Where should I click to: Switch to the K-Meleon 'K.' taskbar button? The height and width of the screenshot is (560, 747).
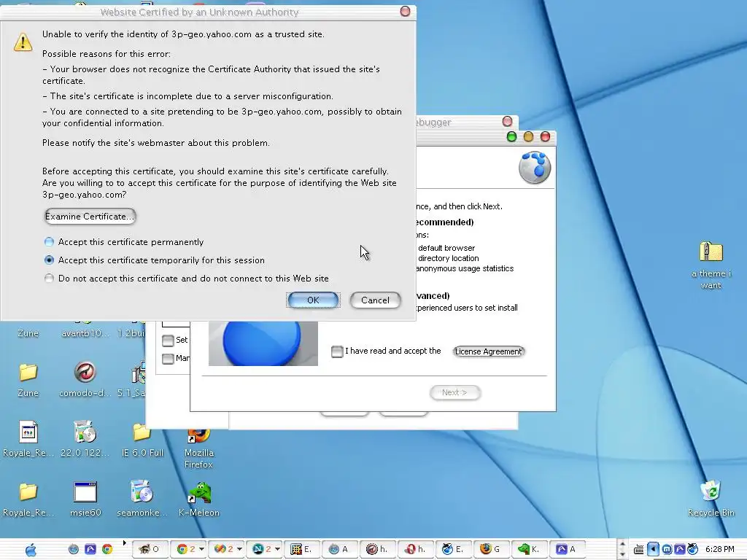(x=529, y=549)
